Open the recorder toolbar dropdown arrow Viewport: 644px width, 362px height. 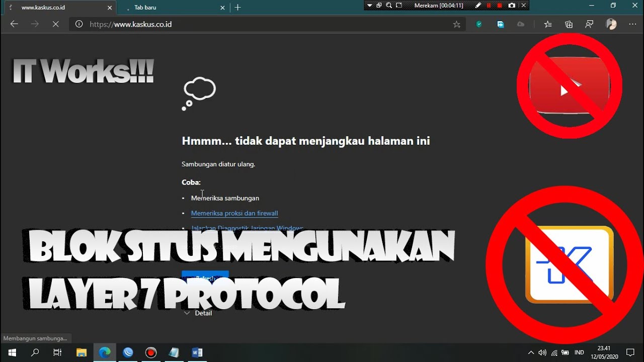[x=370, y=6]
